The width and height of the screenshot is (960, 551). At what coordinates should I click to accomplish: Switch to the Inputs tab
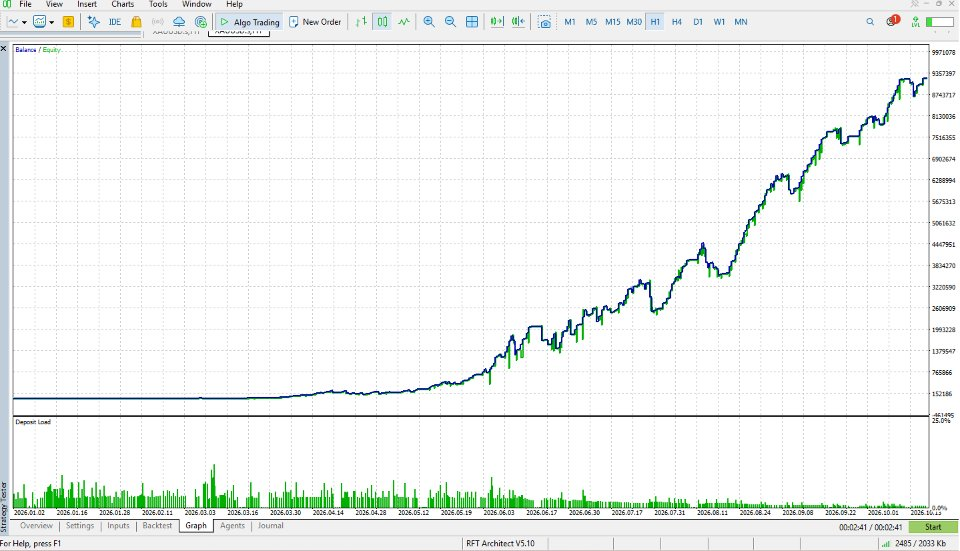(118, 526)
